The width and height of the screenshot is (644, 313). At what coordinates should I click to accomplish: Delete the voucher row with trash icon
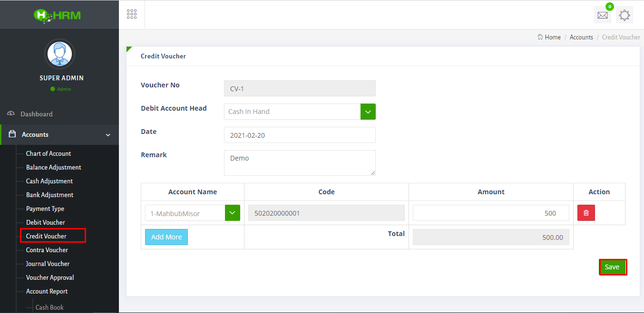[585, 212]
